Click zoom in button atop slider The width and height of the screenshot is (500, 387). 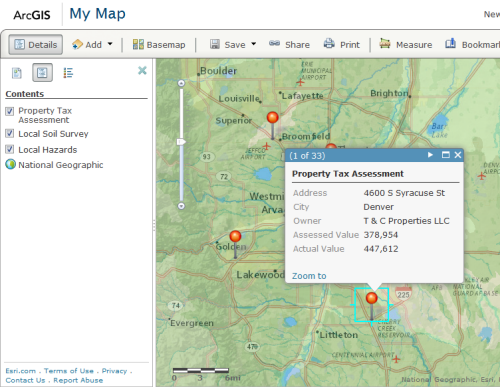(181, 83)
